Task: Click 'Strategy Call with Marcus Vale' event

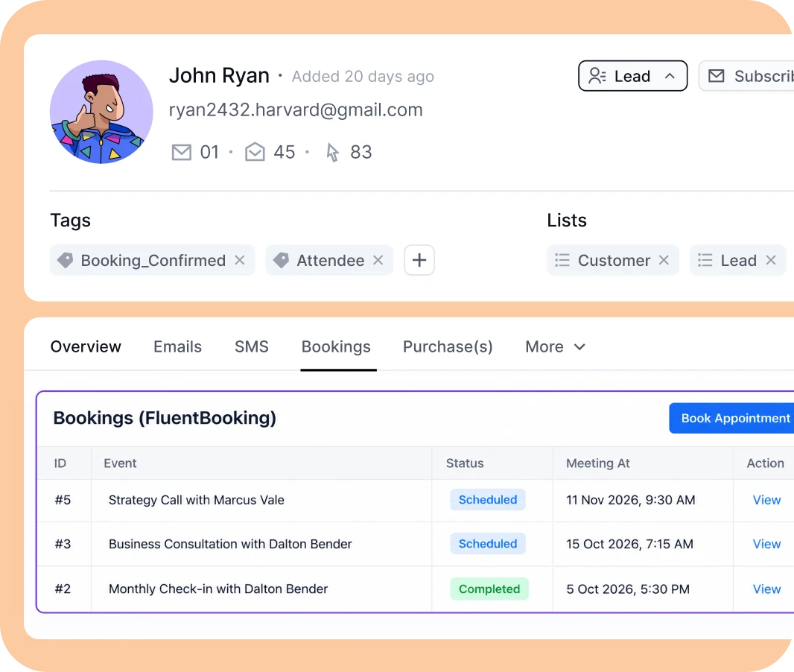Action: pos(197,500)
